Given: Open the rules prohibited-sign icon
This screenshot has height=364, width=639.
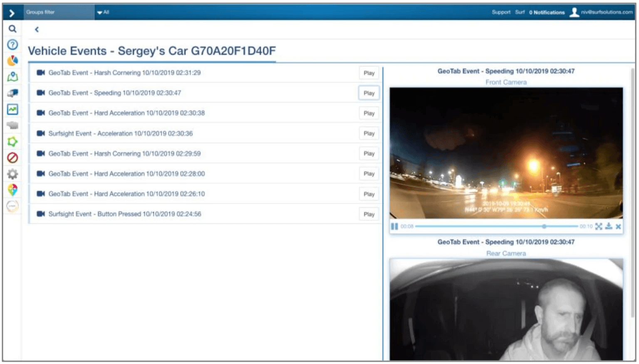Looking at the screenshot, I should [x=12, y=158].
